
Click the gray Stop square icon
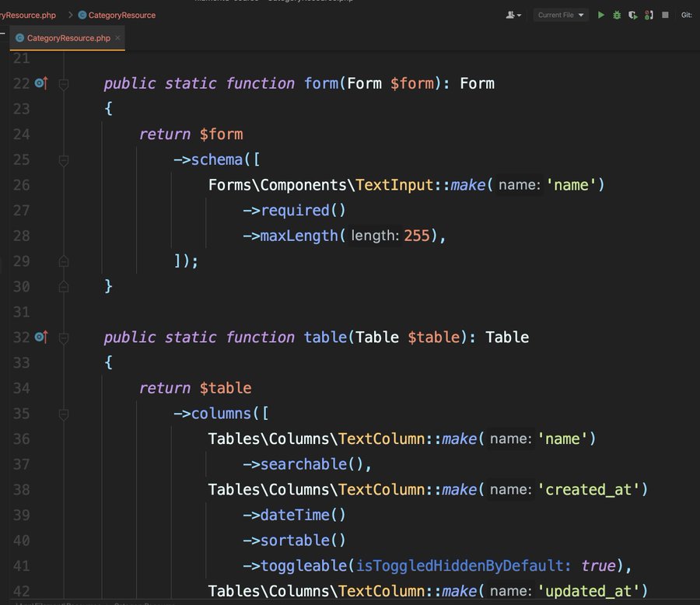point(665,15)
